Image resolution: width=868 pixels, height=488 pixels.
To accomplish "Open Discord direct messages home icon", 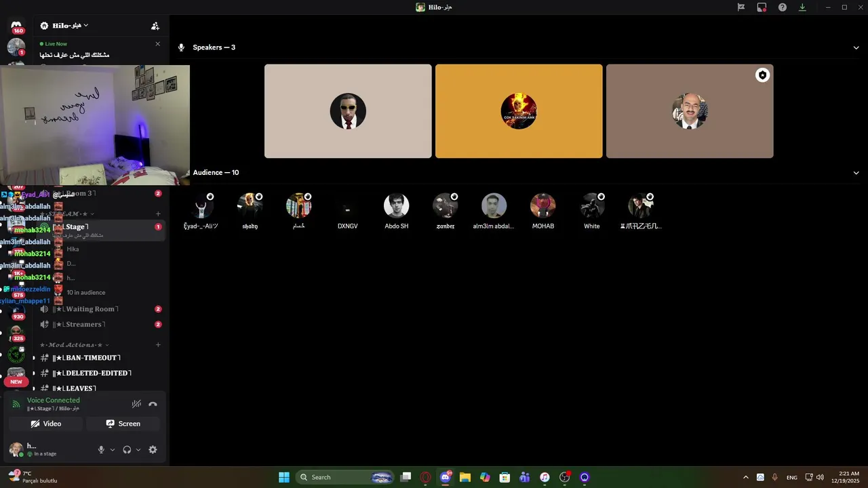I will (16, 25).
